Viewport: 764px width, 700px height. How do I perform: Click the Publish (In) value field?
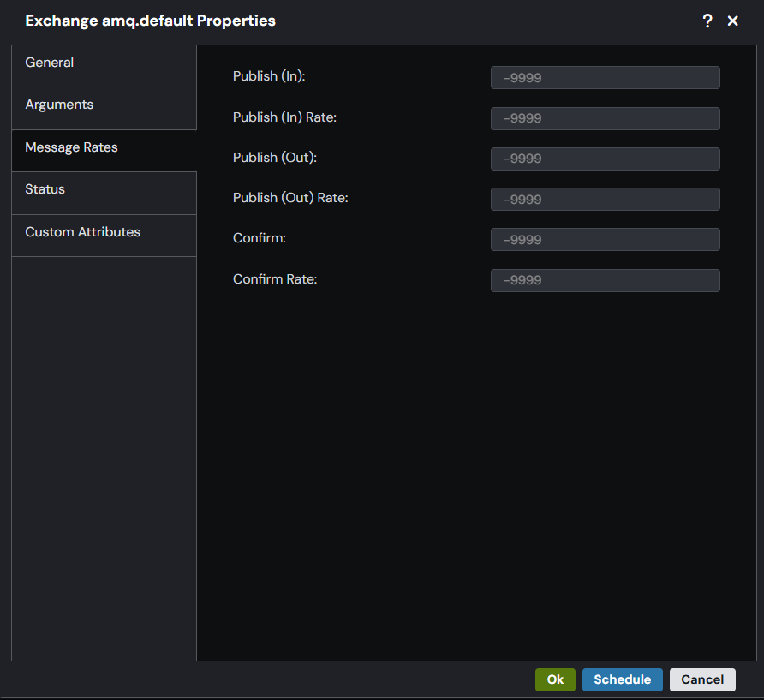[x=606, y=77]
